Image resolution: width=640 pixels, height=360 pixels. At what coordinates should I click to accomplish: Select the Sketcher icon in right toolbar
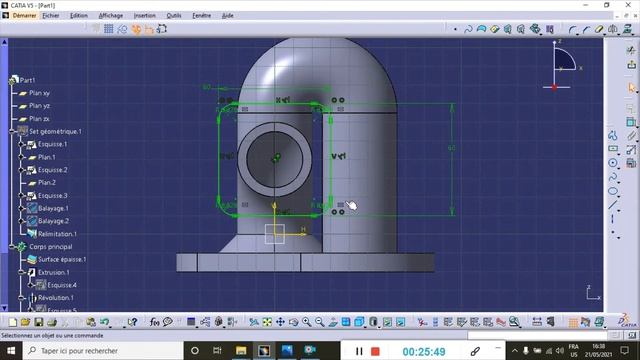[x=631, y=50]
